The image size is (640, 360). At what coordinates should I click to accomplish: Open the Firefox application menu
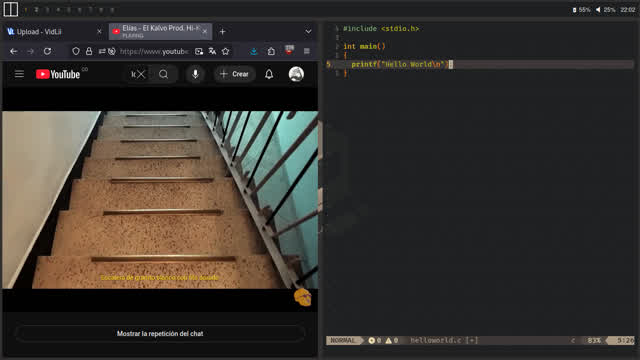[x=307, y=51]
